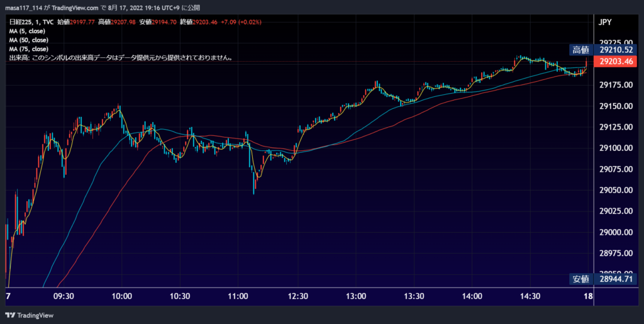The width and height of the screenshot is (644, 324).
Task: Click the MA (75, close) indicator label
Action: [29, 49]
